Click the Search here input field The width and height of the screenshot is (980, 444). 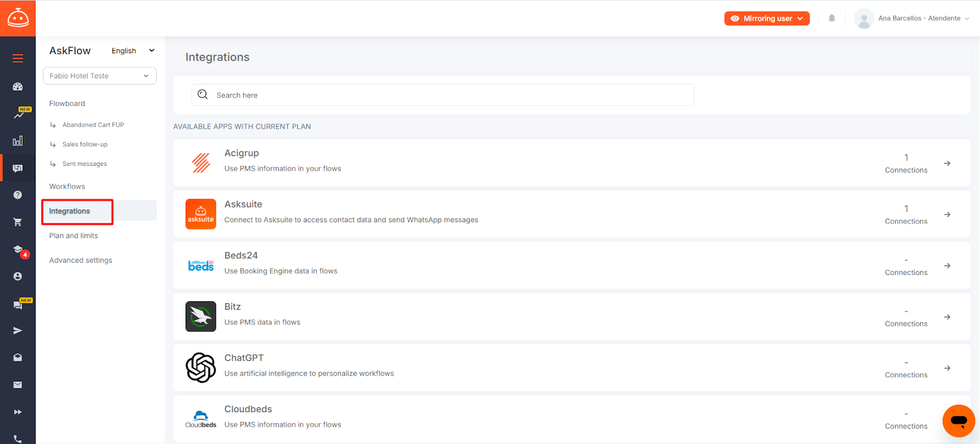443,95
